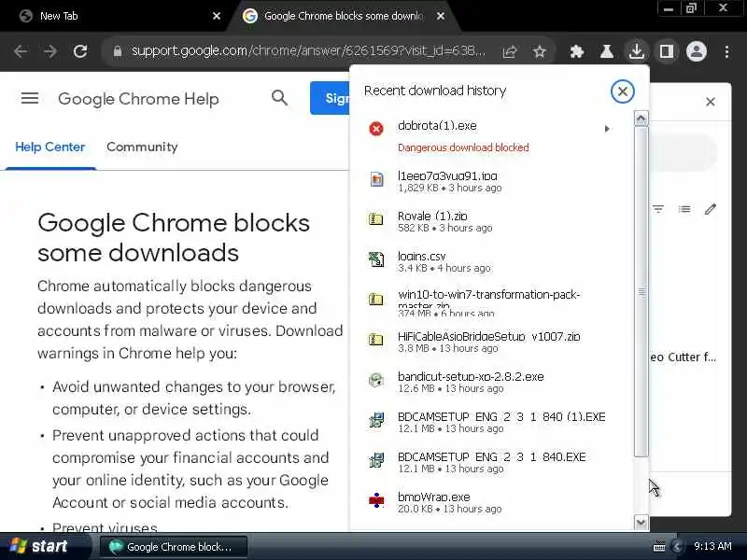Click the Help search magnifier
This screenshot has height=560, width=747.
tap(279, 98)
